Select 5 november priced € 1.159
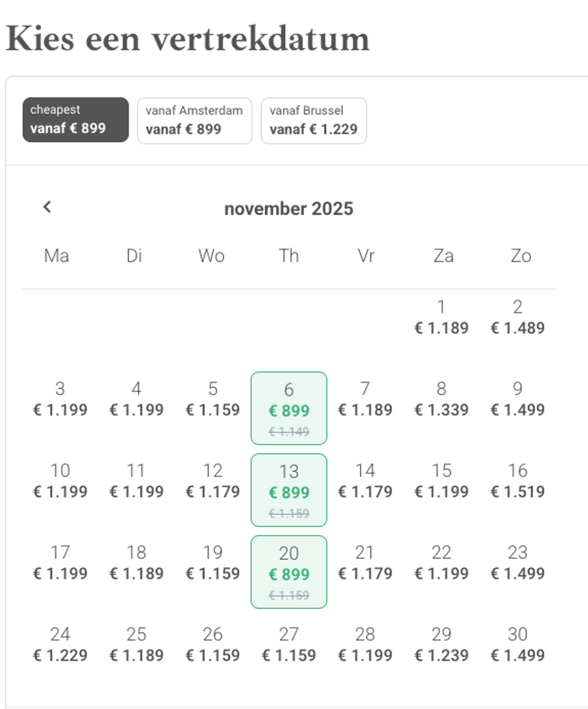Image resolution: width=588 pixels, height=709 pixels. [x=213, y=399]
